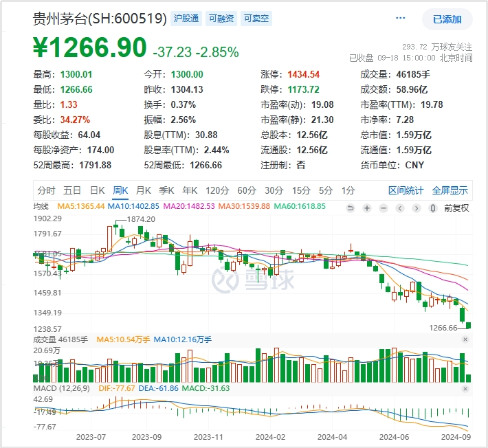Switch to the 120分 chart tab

point(217,190)
